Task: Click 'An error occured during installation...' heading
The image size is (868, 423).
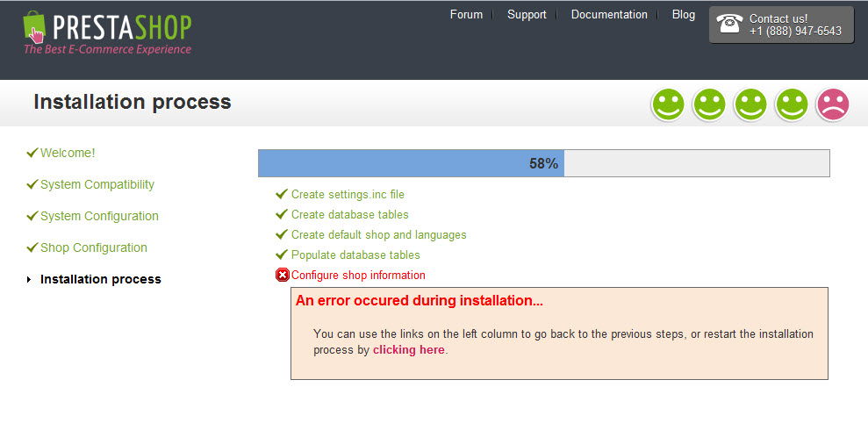Action: pyautogui.click(x=419, y=301)
